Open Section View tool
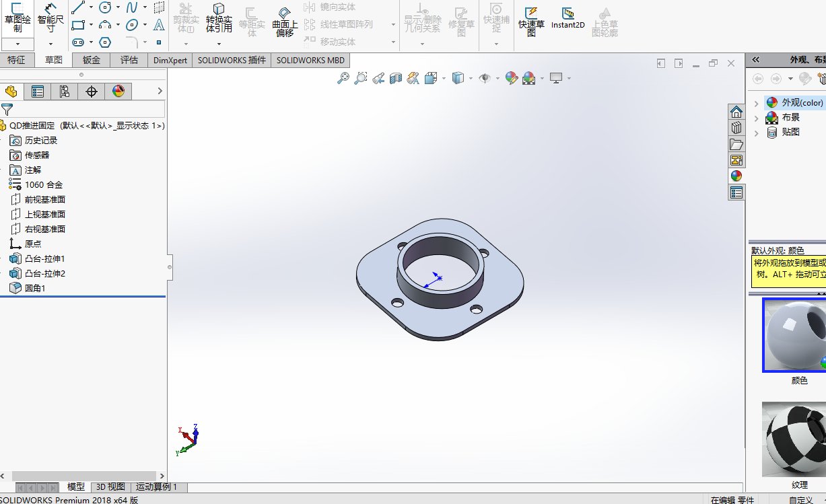 tap(396, 78)
